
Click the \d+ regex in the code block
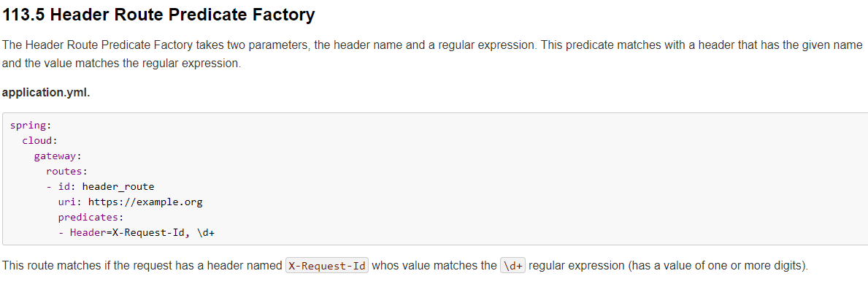point(205,233)
